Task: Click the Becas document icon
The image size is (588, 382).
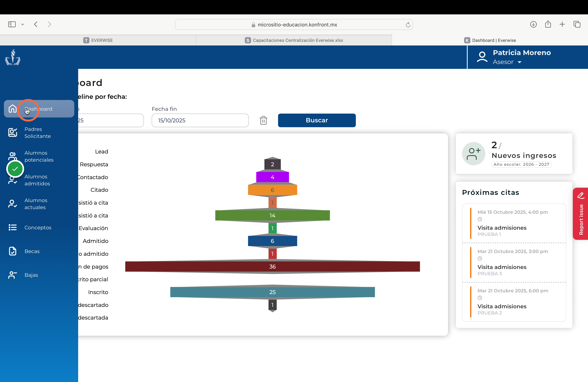Action: pos(13,251)
